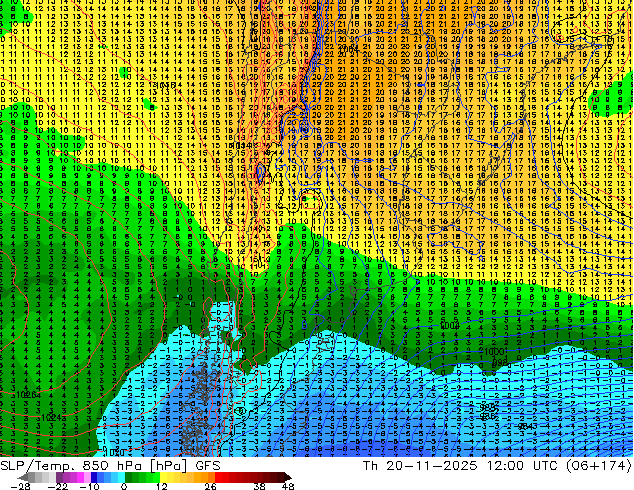The height and width of the screenshot is (490, 634).
Task: Click the 'SLP/Temp. 850 hPa [hPa] GFS' title
Action: click(110, 466)
